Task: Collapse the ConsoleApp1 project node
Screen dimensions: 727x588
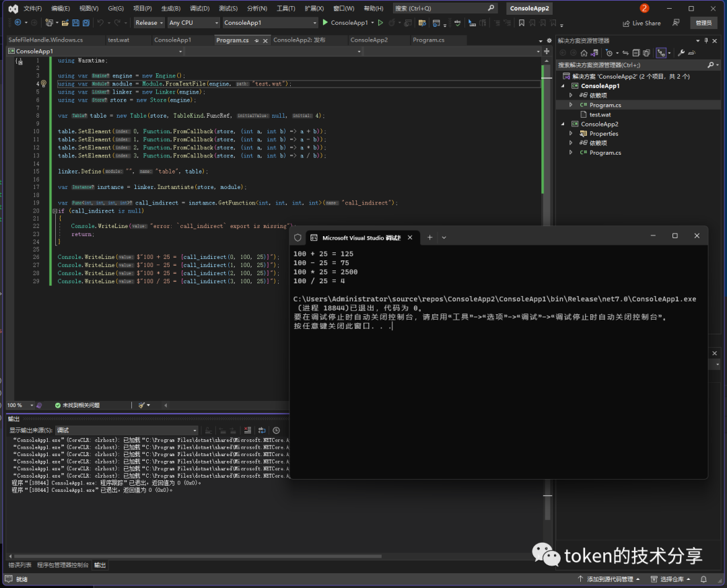Action: (563, 86)
